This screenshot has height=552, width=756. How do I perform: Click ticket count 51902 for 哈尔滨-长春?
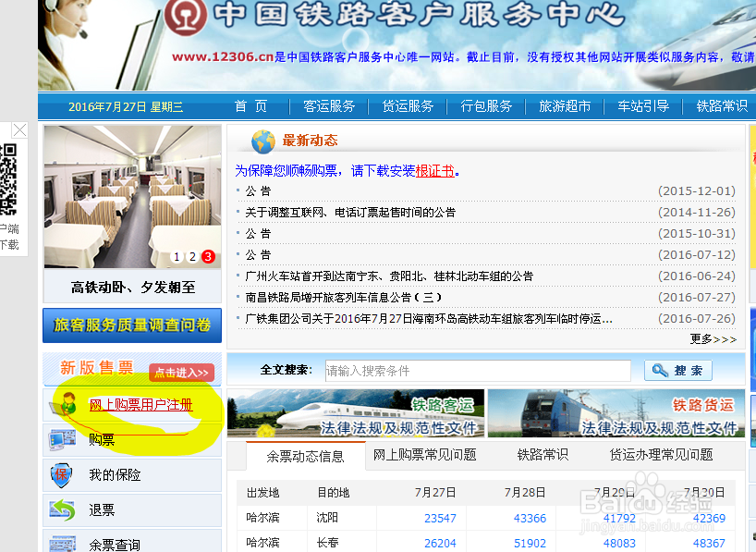point(530,544)
